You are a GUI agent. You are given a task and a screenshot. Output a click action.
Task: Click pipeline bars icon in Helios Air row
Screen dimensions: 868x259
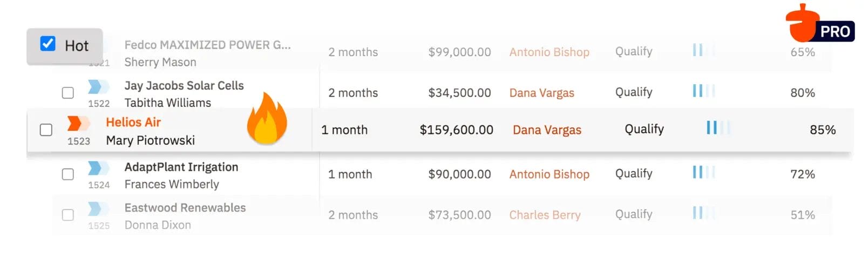pos(717,128)
